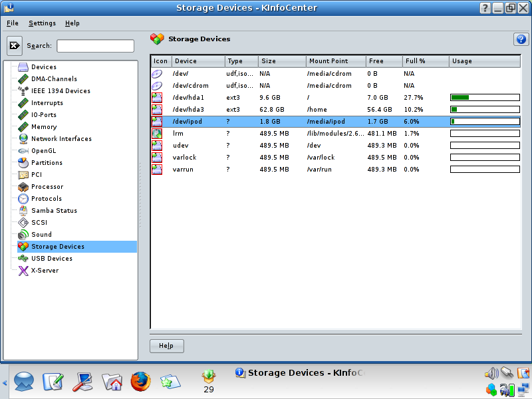The height and width of the screenshot is (399, 532).
Task: Click the /dev/ device row
Action: click(x=336, y=74)
